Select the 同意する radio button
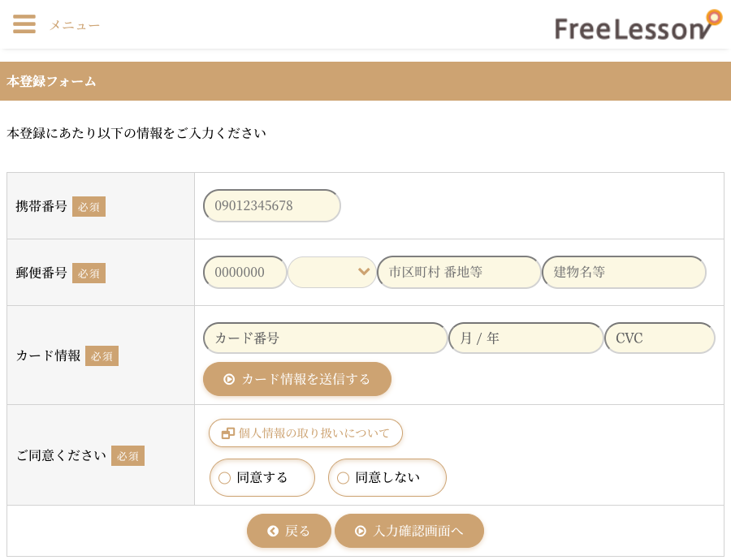The width and height of the screenshot is (731, 560). (x=224, y=478)
